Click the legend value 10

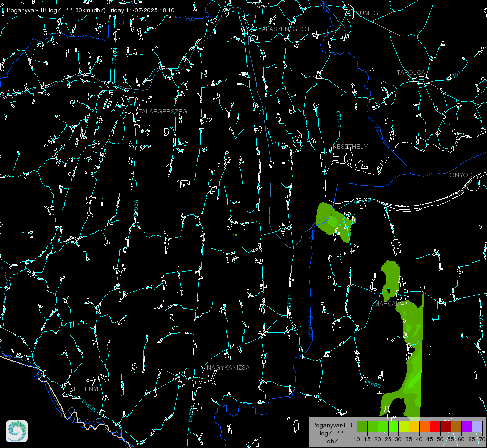pyautogui.click(x=357, y=440)
